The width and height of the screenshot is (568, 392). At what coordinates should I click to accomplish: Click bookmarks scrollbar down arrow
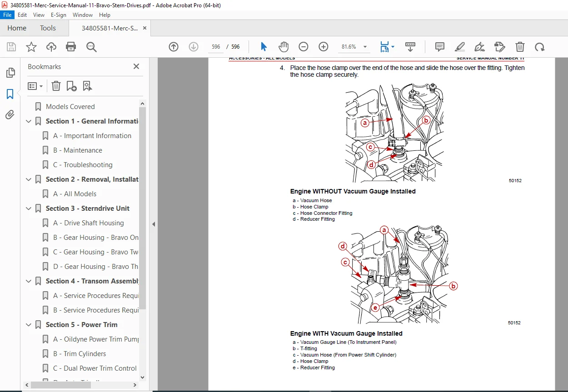tap(143, 377)
